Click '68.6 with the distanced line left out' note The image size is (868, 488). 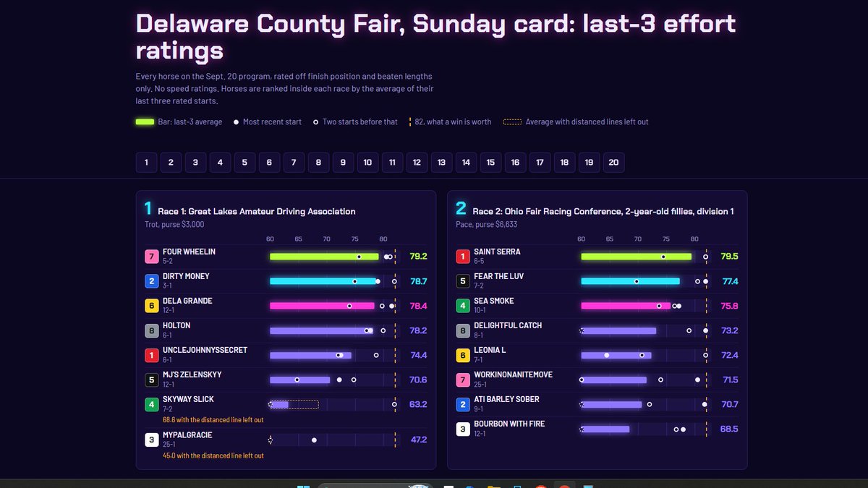(213, 420)
